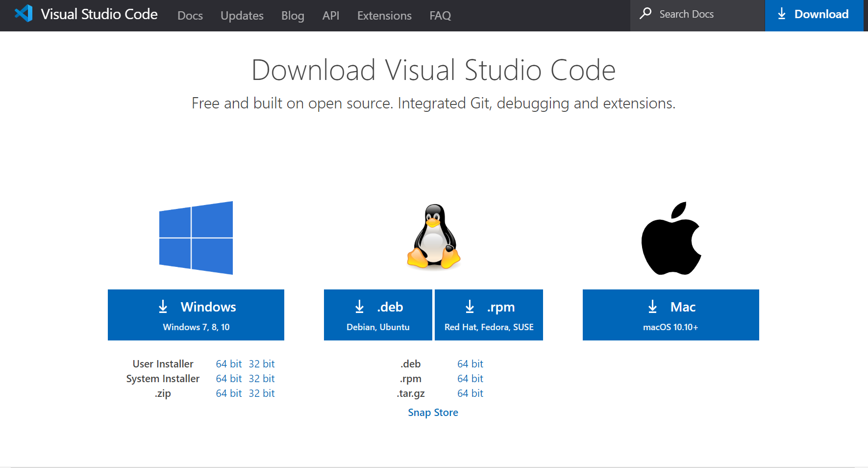Get the Windows .zip 64 bit download
The width and height of the screenshot is (868, 468).
[229, 393]
